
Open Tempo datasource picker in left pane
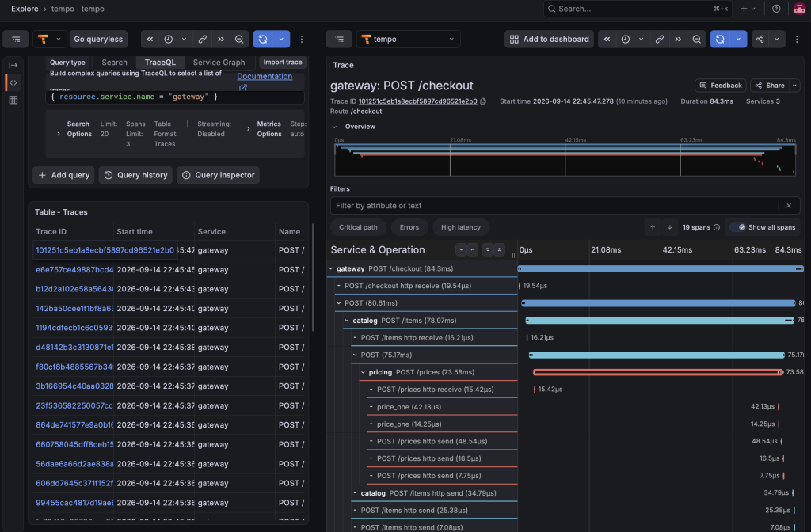tap(50, 40)
